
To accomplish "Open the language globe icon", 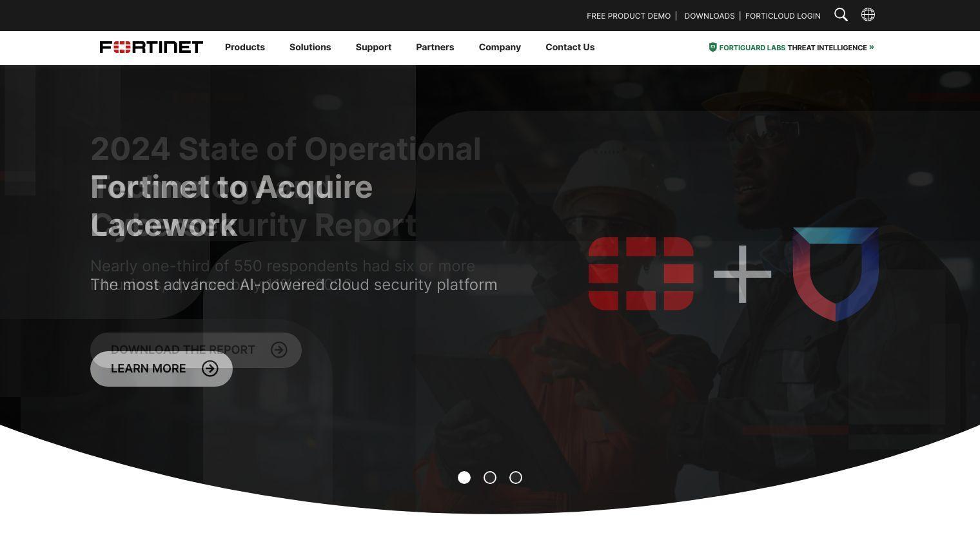I will 868,15.
